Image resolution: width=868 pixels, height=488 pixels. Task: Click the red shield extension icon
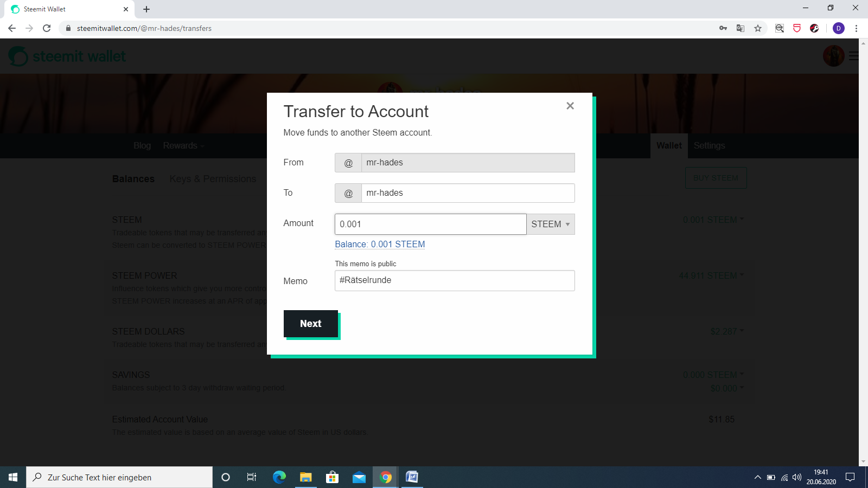(797, 28)
